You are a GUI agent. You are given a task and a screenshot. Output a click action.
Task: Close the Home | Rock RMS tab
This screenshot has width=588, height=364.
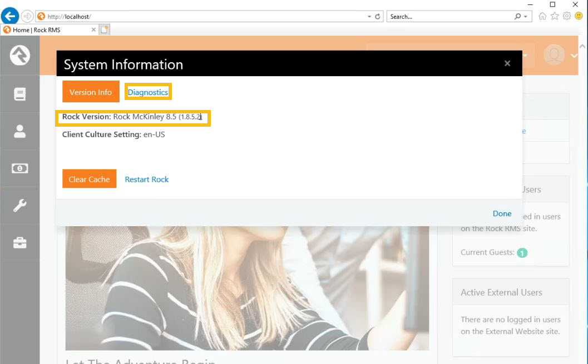[x=93, y=29]
